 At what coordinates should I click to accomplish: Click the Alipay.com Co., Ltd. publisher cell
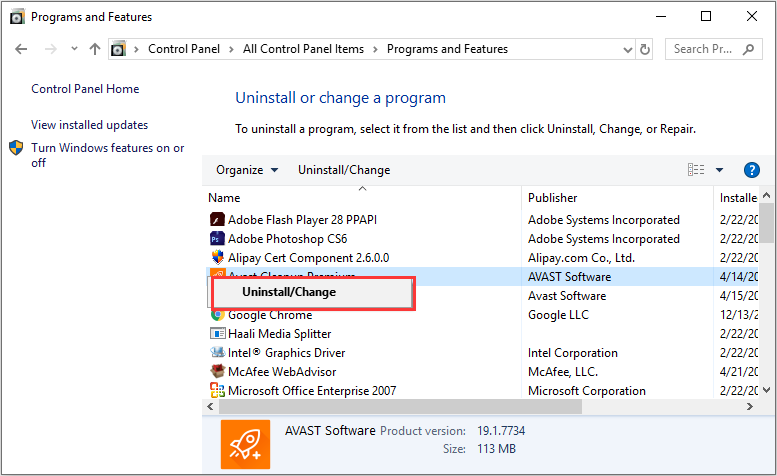click(581, 258)
